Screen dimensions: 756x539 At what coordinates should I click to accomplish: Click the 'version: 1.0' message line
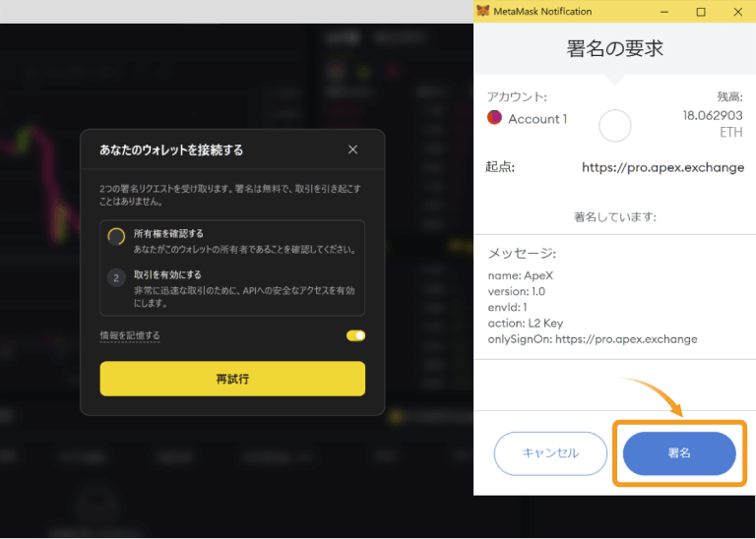(517, 291)
